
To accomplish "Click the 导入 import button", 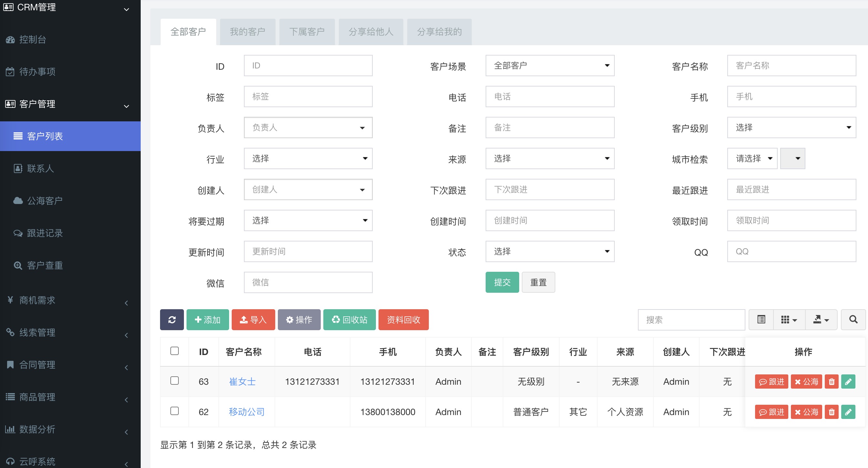I will point(253,320).
